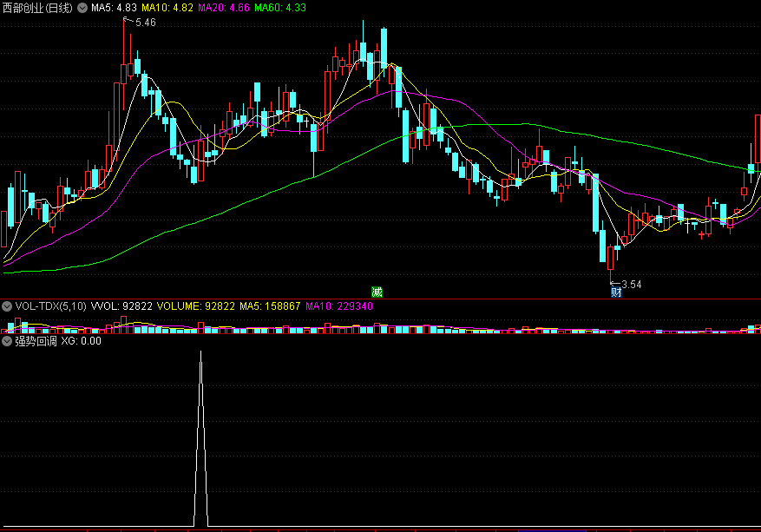The height and width of the screenshot is (532, 761).
Task: Click the MA60: 4.33 label
Action: (x=280, y=8)
